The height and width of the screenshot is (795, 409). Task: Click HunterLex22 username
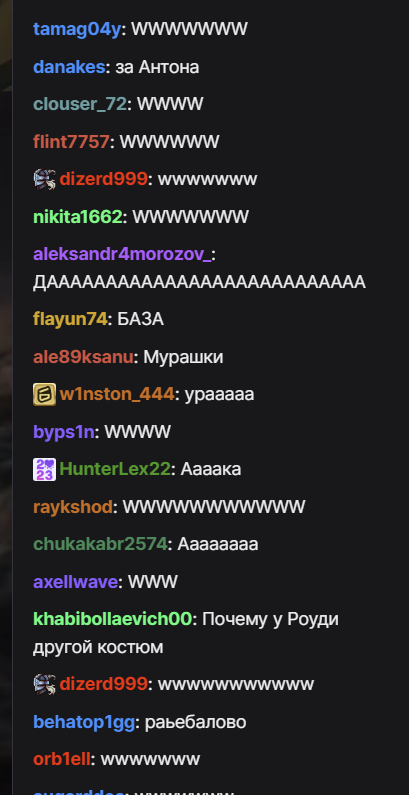tap(115, 469)
